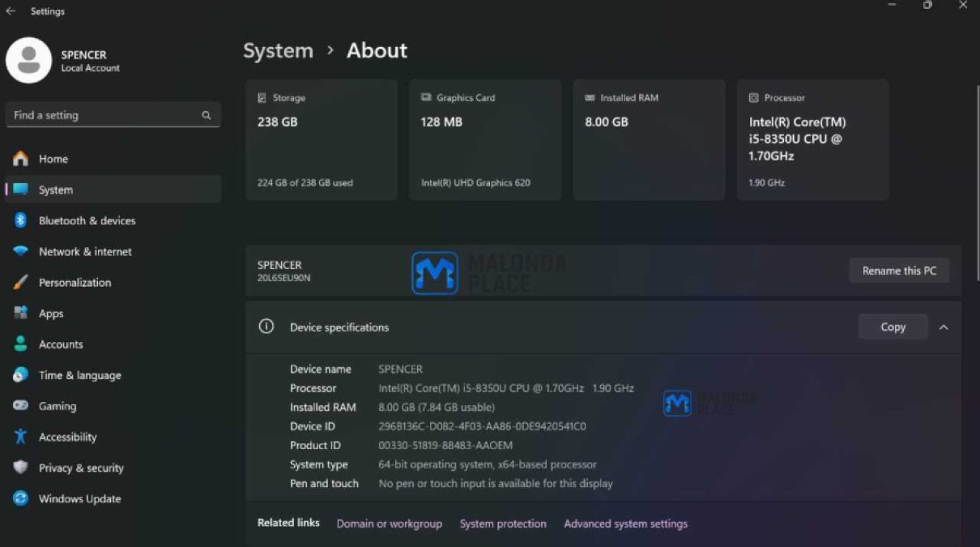Open Bluetooth & devices via its icon
This screenshot has width=980, height=547.
pyautogui.click(x=21, y=220)
